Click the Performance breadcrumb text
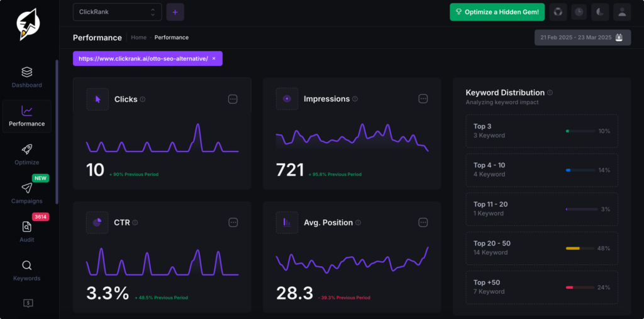Image resolution: width=644 pixels, height=319 pixels. 172,37
